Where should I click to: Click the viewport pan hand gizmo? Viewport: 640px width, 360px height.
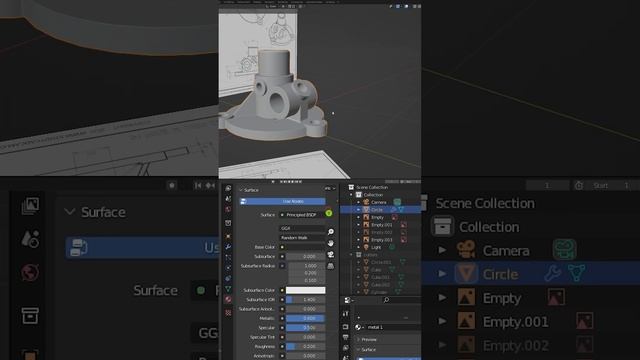tap(331, 243)
